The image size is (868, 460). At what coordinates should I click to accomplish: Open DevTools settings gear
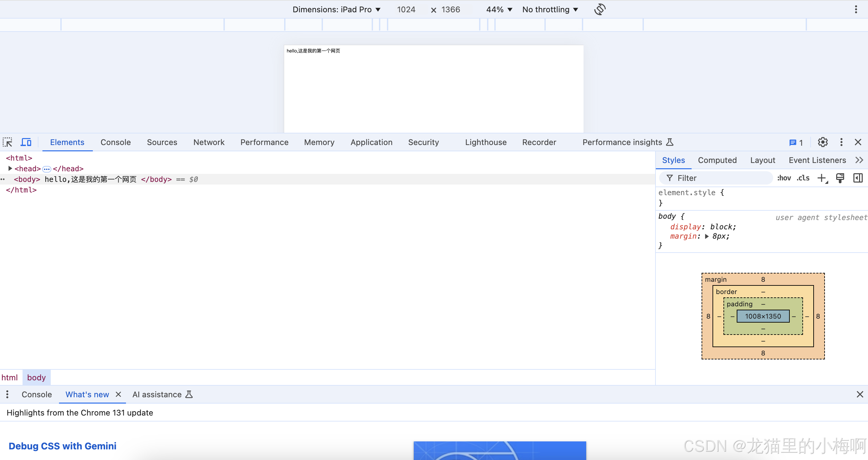tap(823, 142)
